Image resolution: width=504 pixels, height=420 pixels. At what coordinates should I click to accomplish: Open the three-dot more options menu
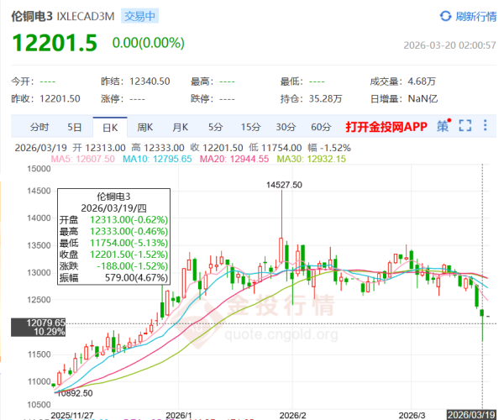coord(485,125)
